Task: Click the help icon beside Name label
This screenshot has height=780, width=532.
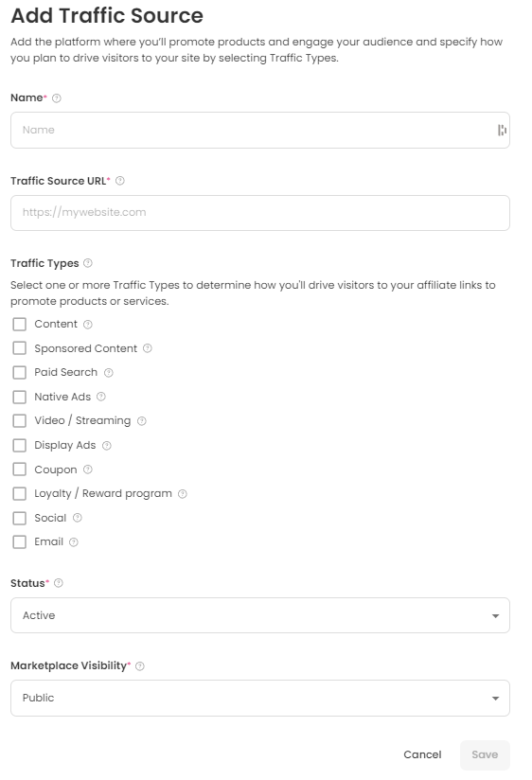Action: [57, 98]
